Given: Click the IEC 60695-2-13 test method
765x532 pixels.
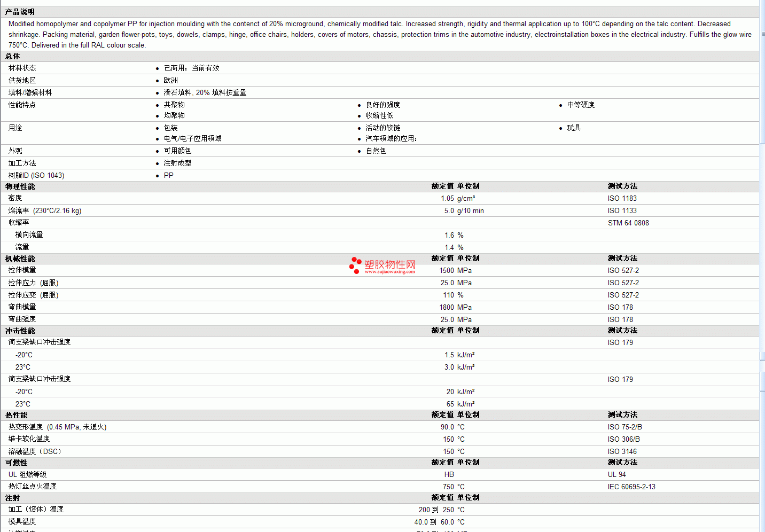Looking at the screenshot, I should 631,487.
